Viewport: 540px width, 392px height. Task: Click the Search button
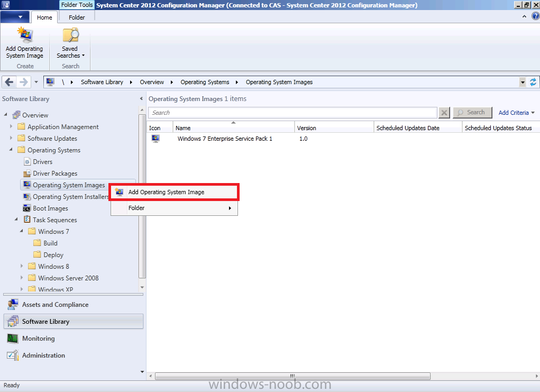(472, 113)
